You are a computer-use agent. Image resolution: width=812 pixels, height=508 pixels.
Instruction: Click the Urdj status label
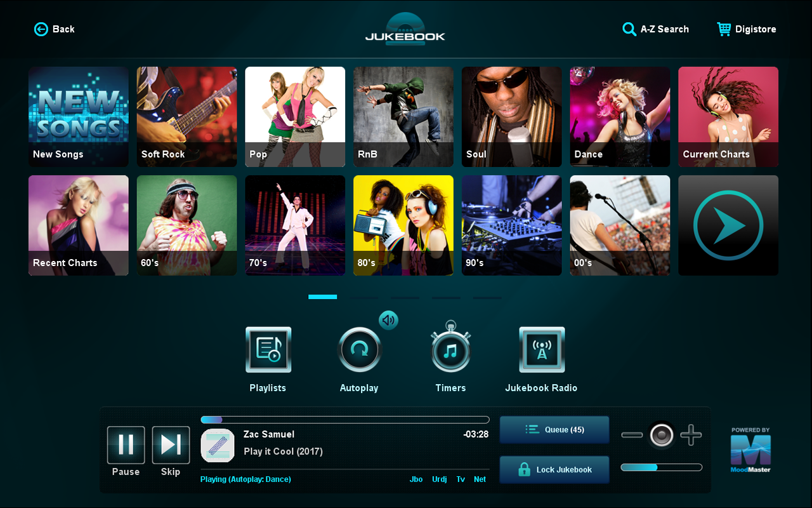point(440,479)
